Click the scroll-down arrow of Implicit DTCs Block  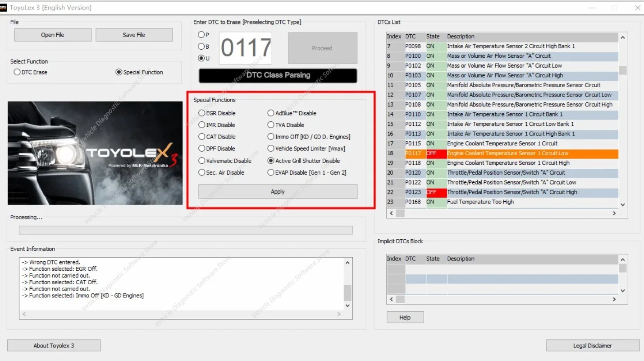coord(622,291)
